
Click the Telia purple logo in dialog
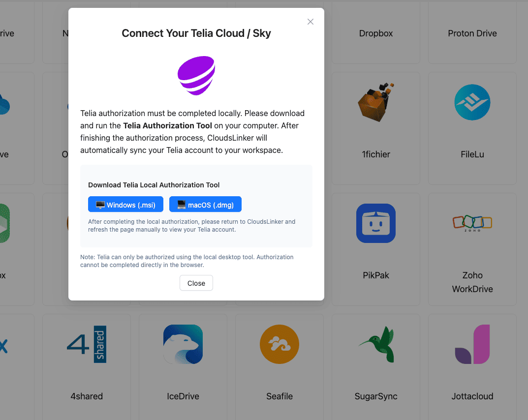coord(196,75)
